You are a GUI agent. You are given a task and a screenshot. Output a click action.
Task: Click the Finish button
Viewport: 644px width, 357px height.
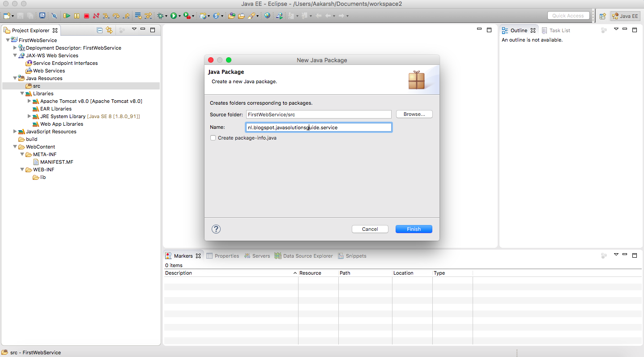point(414,229)
